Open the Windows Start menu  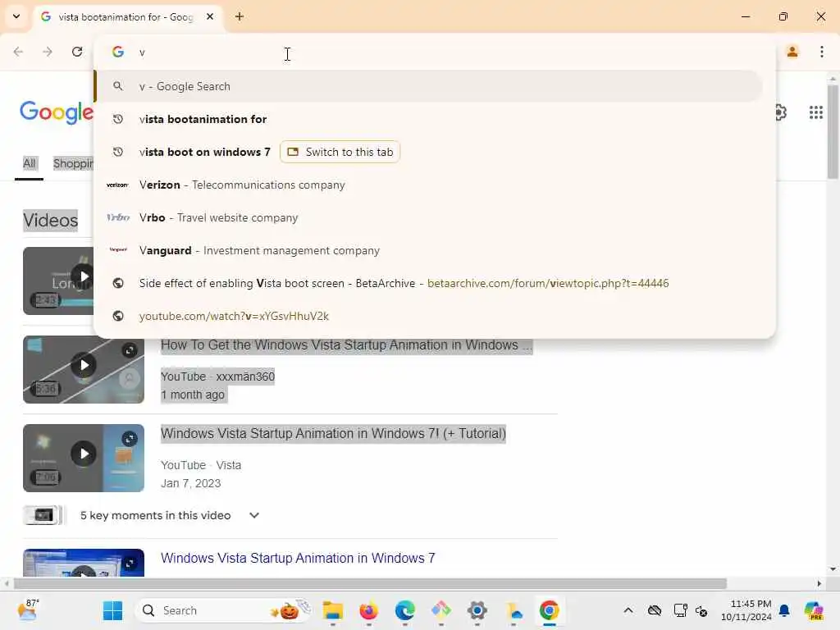pyautogui.click(x=112, y=610)
